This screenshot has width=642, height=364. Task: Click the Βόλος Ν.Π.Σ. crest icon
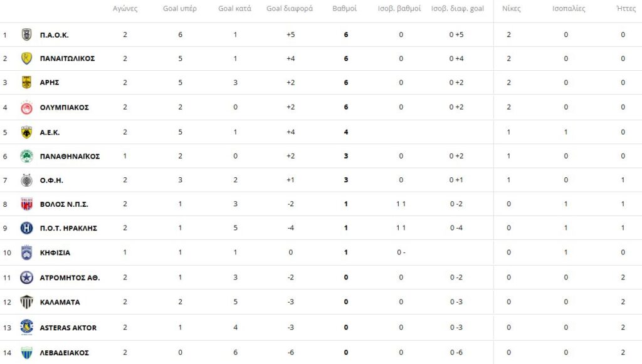(26, 204)
